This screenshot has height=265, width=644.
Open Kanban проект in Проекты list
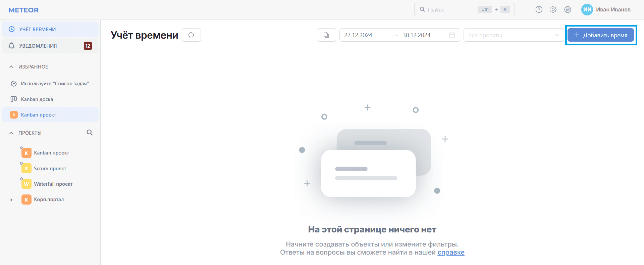[x=51, y=153]
